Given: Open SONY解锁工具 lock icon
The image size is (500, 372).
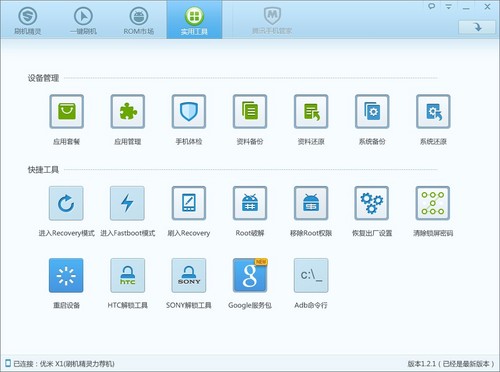Looking at the screenshot, I should point(189,275).
